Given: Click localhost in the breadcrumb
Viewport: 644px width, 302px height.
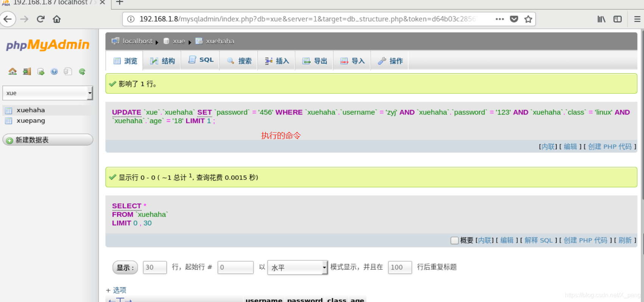Looking at the screenshot, I should point(137,41).
